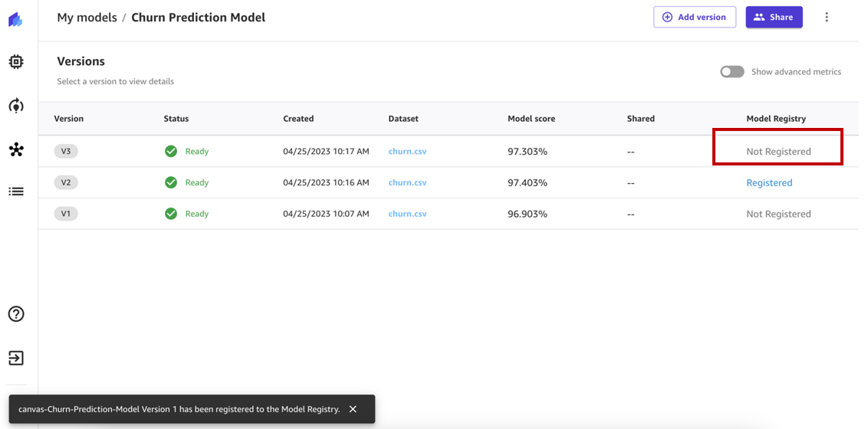868x429 pixels.
Task: Dismiss the registration notification toast
Action: pos(353,409)
